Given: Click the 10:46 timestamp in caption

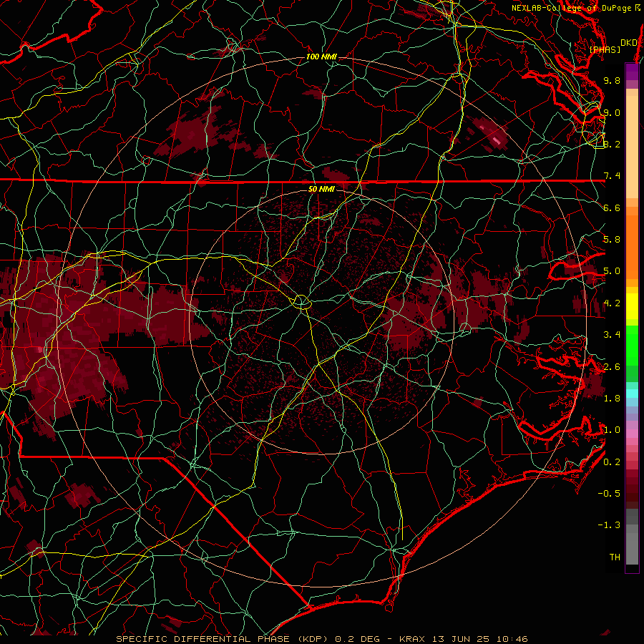Looking at the screenshot, I should [512, 639].
